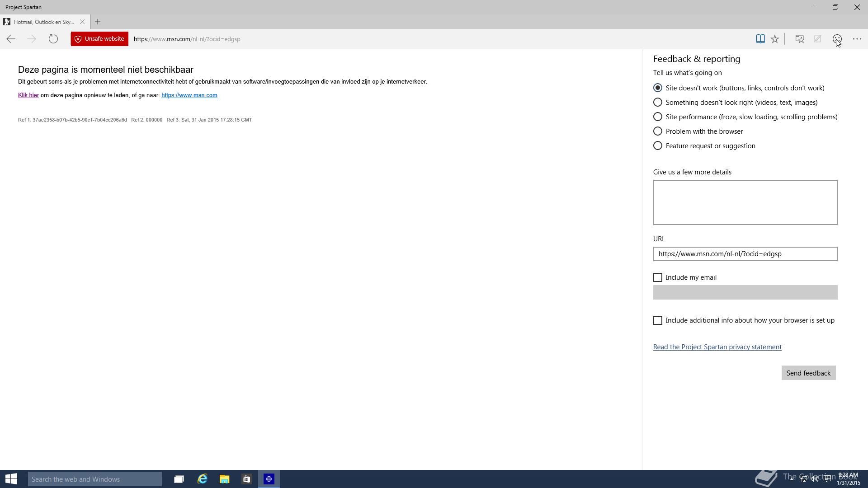Launch Internet Explorer from taskbar
Screen dimensions: 868x488
click(202, 479)
